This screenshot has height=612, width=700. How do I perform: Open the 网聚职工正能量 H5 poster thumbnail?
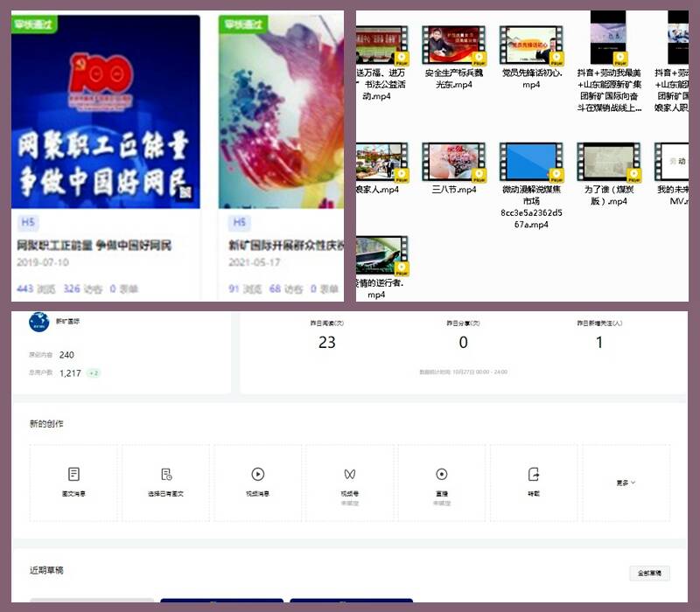click(105, 114)
